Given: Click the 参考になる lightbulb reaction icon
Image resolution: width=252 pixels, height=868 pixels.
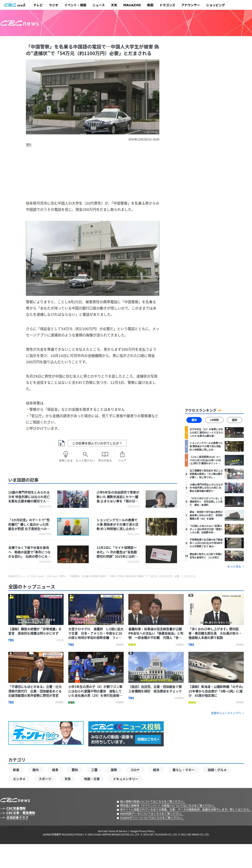Looking at the screenshot, I should coord(66,454).
